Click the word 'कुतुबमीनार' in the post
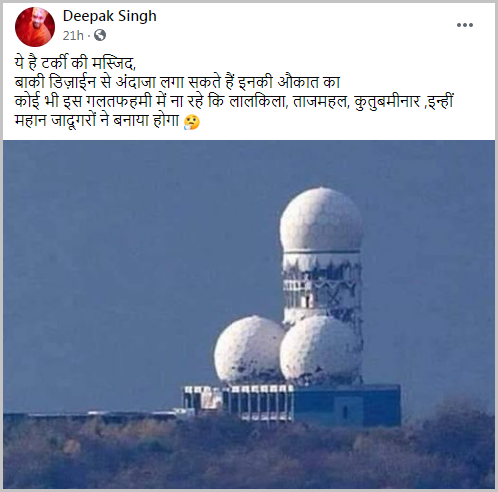498x492 pixels. coord(387,102)
